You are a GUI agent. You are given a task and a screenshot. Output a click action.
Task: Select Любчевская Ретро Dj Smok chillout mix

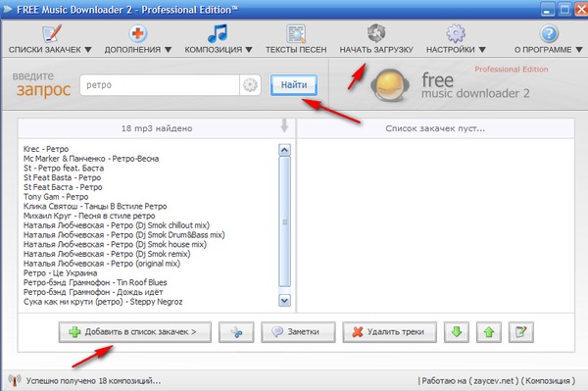[117, 225]
